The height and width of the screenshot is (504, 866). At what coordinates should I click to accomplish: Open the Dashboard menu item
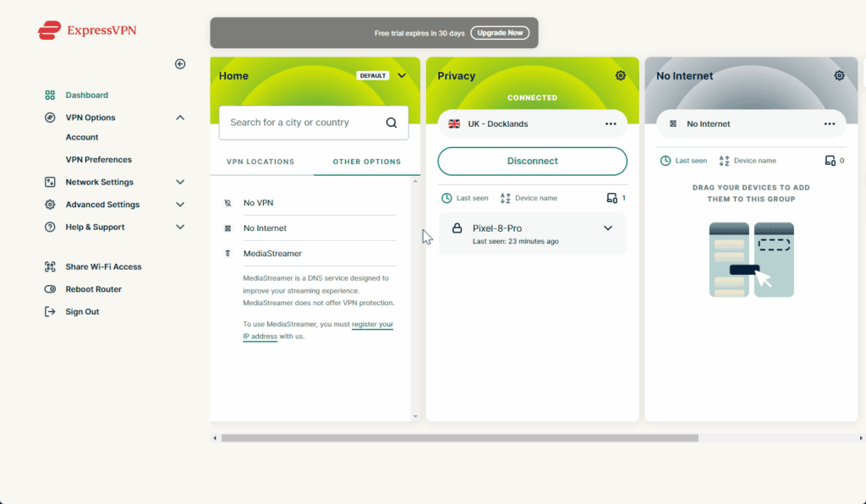[86, 96]
